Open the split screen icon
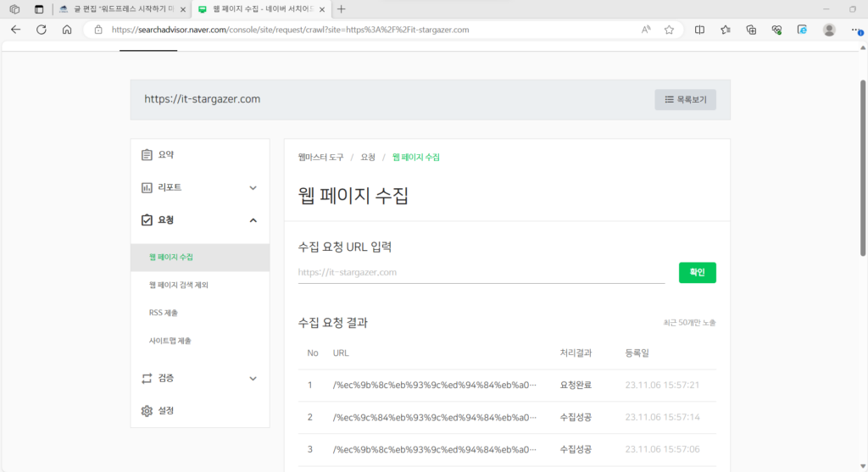The width and height of the screenshot is (868, 472). (699, 30)
